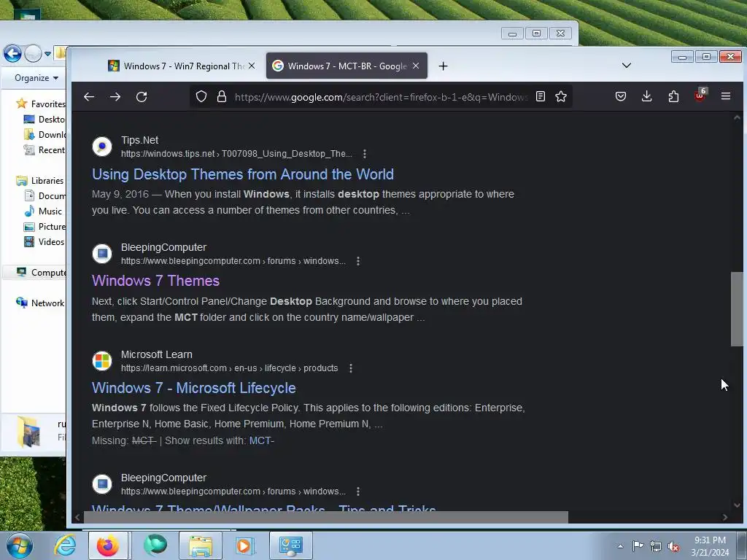Open options for the Windows 7 Themes result
Image resolution: width=747 pixels, height=560 pixels.
tap(357, 261)
